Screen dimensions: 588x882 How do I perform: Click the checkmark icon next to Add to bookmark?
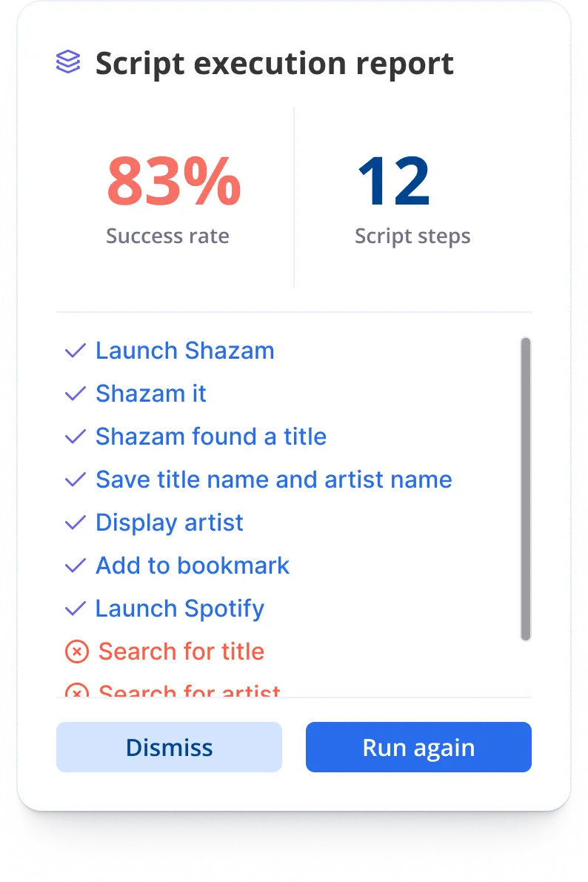click(76, 566)
